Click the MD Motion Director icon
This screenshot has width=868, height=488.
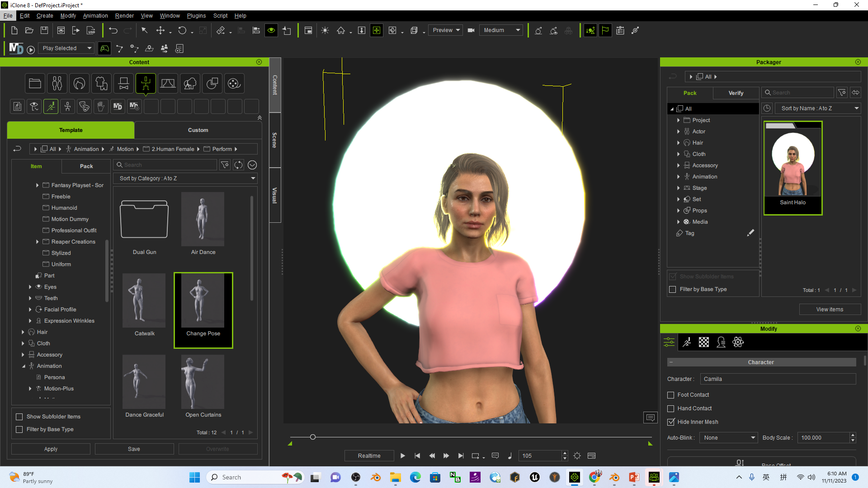pos(16,48)
